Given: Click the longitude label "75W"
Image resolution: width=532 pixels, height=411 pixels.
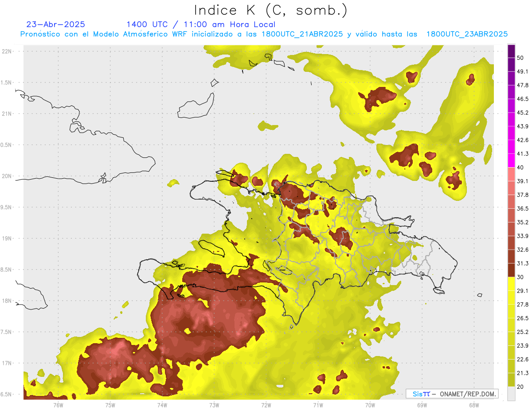Looking at the screenshot, I should (110, 405).
